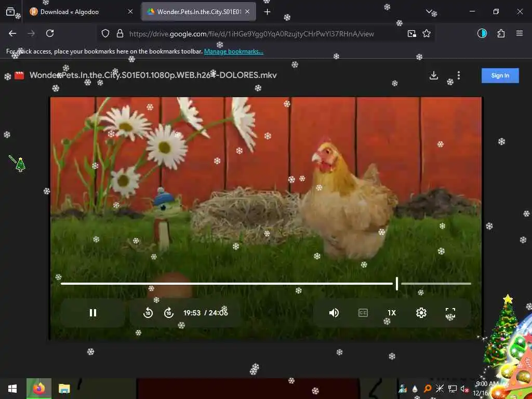
Task: Open Manage bookmarks link
Action: coord(233,51)
